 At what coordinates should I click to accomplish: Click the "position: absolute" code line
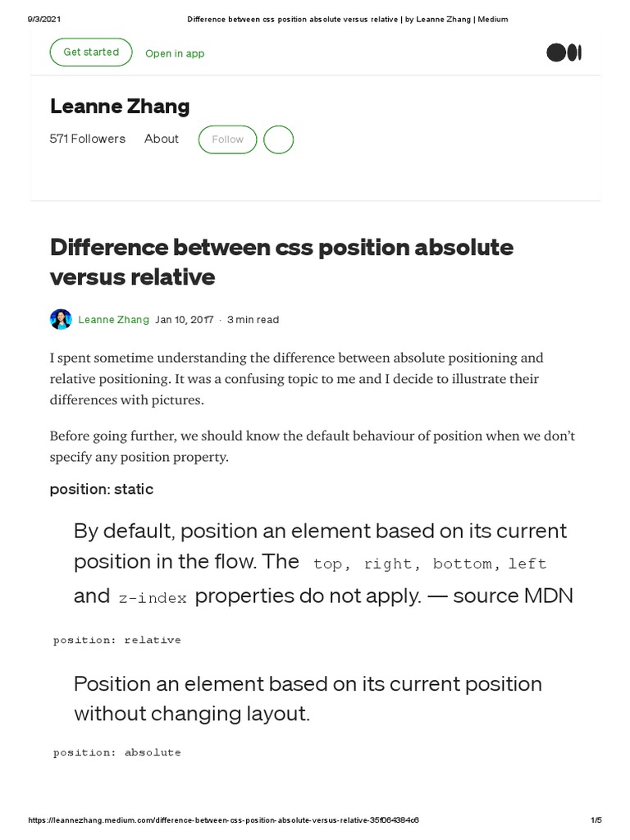click(117, 752)
